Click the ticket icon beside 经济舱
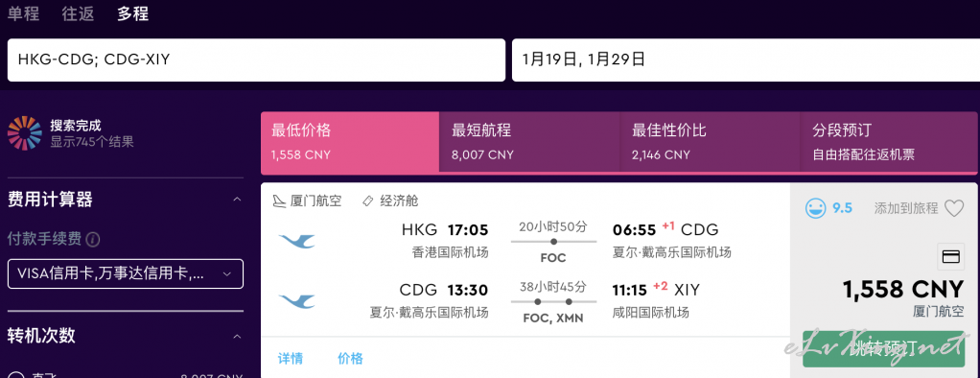This screenshot has height=378, width=980. 367,201
